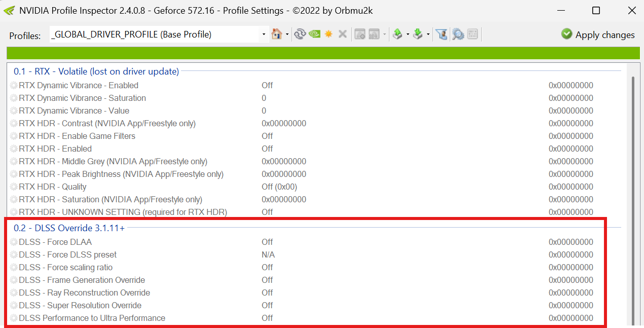This screenshot has height=328, width=644.
Task: Click the gear icon for RTX HDR - Quality
Action: (14, 187)
